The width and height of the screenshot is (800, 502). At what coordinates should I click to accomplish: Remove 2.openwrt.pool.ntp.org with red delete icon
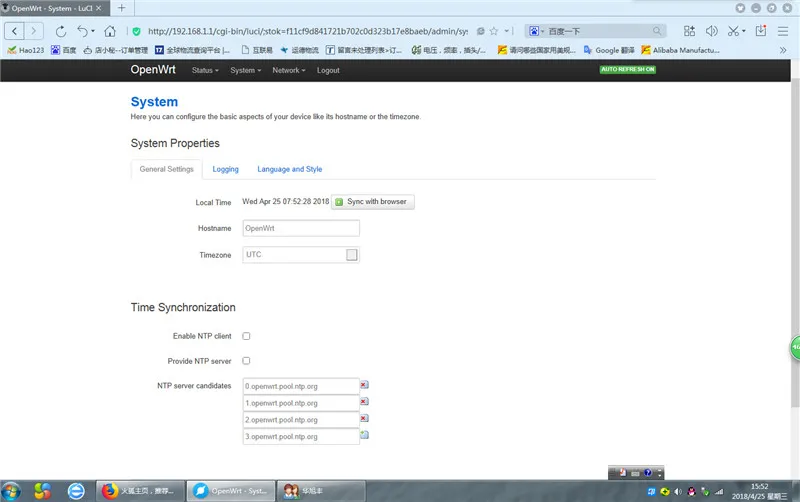tap(364, 418)
